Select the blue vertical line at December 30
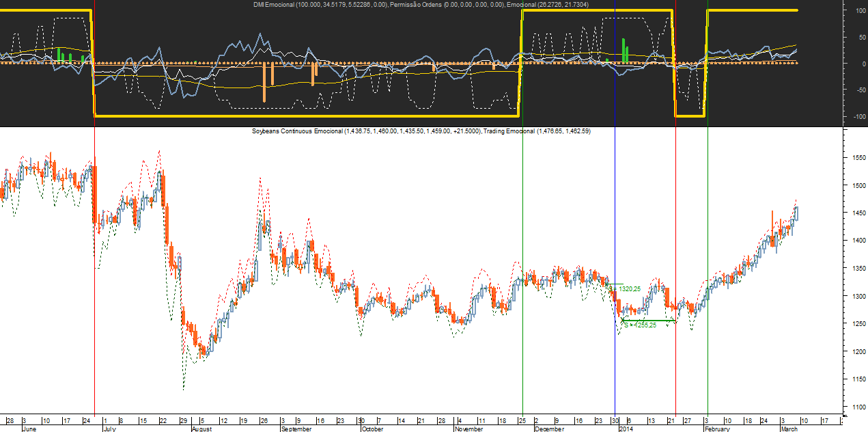868x432 pixels. (x=615, y=205)
